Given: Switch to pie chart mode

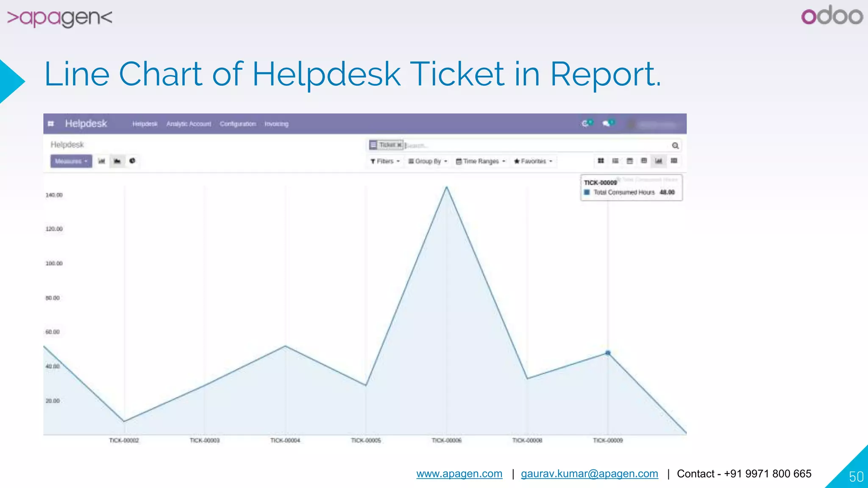Looking at the screenshot, I should pyautogui.click(x=133, y=161).
